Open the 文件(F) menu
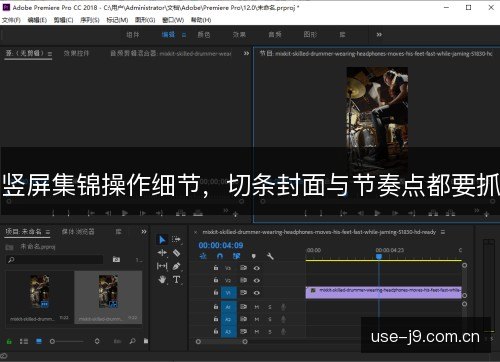This screenshot has width=500, height=362. (x=11, y=20)
